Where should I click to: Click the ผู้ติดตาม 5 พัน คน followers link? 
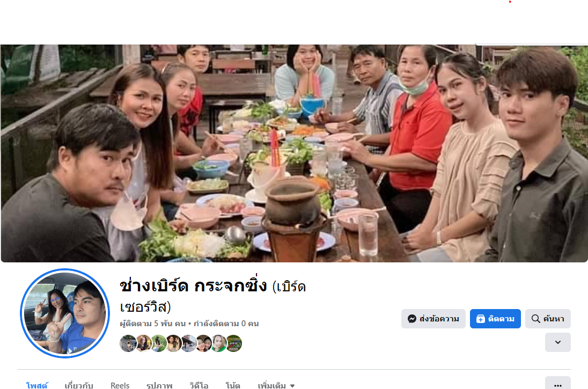(x=152, y=324)
